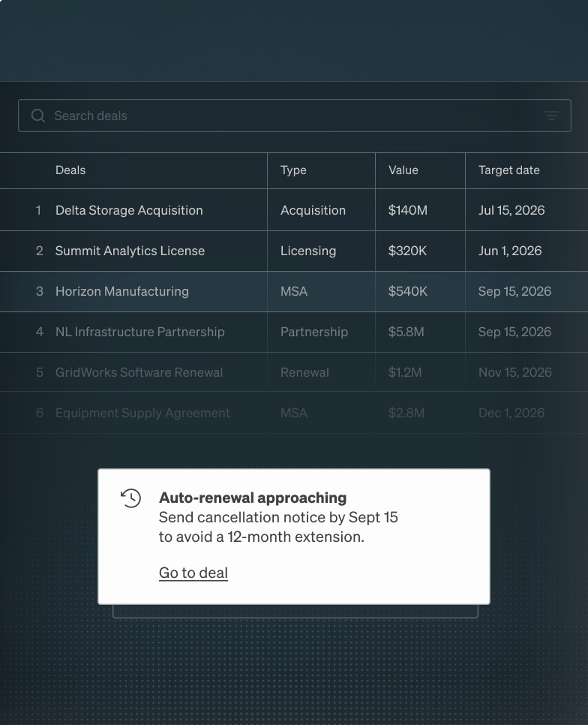
Task: Click the Renewal type cell
Action: coord(304,372)
